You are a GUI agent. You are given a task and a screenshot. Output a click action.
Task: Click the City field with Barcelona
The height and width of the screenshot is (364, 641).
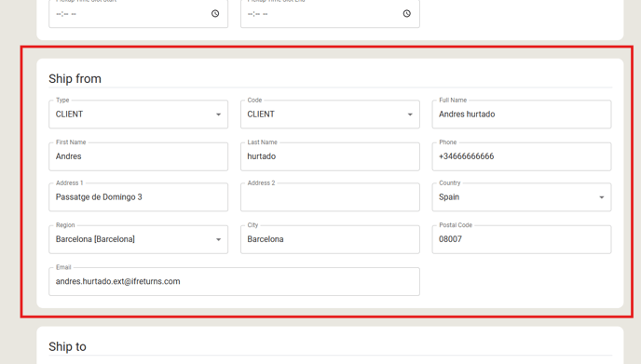330,239
